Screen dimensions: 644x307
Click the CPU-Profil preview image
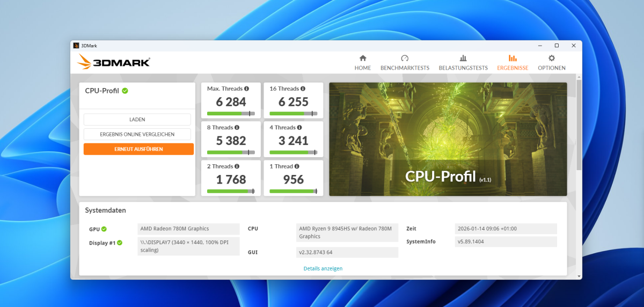(448, 139)
